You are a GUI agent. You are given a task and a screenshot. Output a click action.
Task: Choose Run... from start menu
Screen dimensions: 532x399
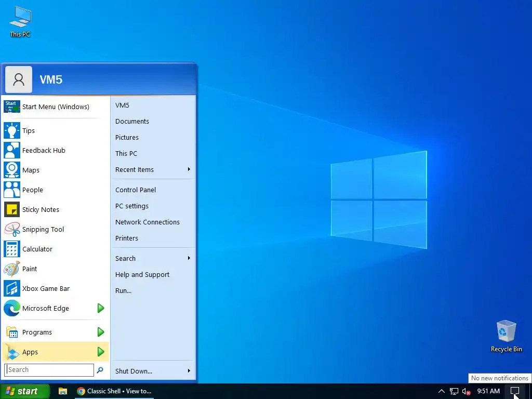coord(153,290)
